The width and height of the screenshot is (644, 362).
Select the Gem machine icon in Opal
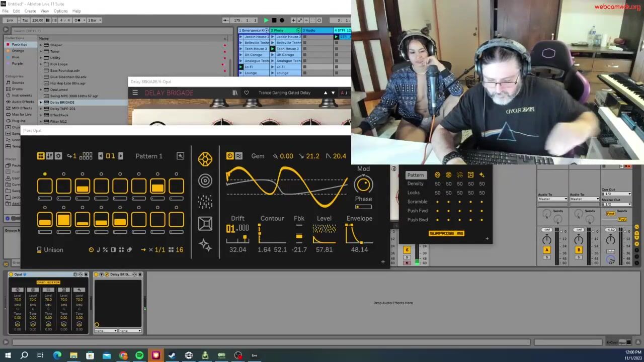point(205,159)
